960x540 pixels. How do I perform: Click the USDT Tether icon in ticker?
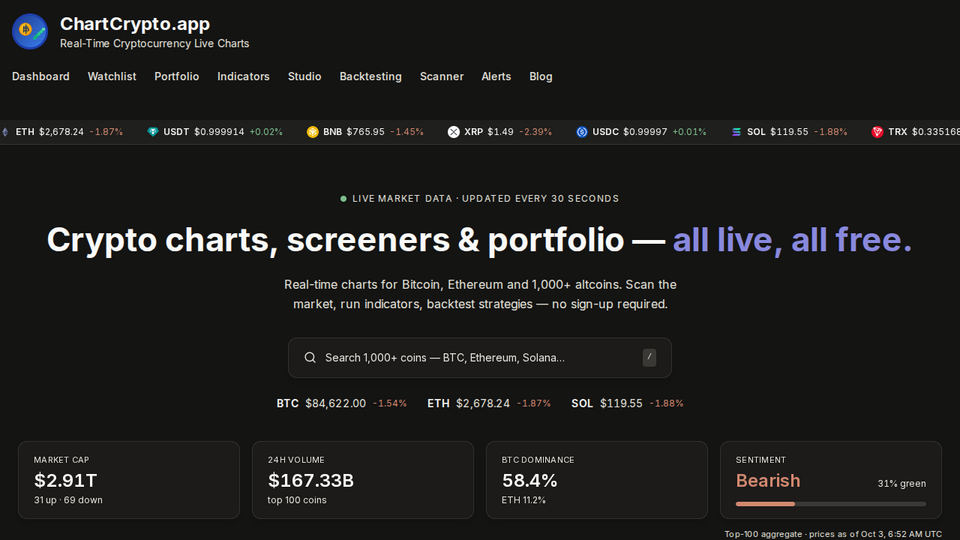click(x=152, y=132)
